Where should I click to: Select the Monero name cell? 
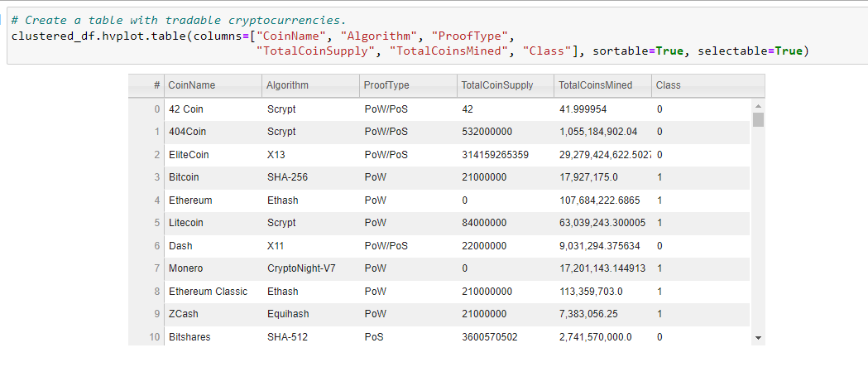point(213,268)
